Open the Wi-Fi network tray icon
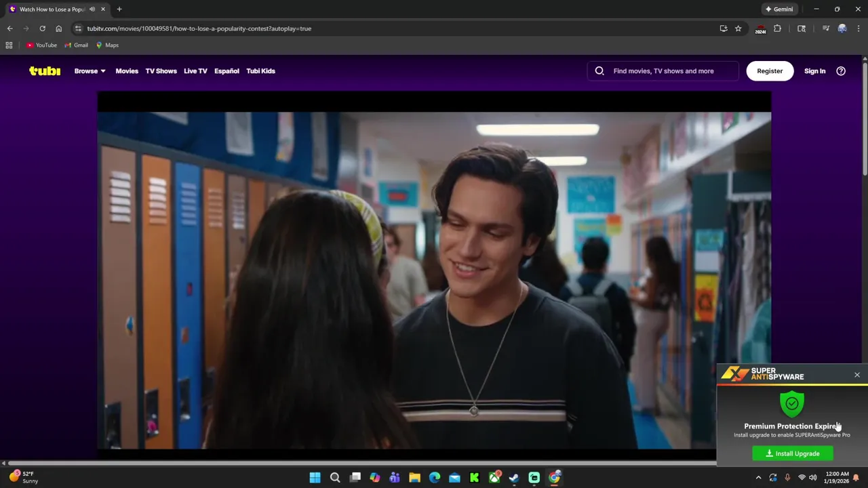This screenshot has width=868, height=488. [x=802, y=478]
